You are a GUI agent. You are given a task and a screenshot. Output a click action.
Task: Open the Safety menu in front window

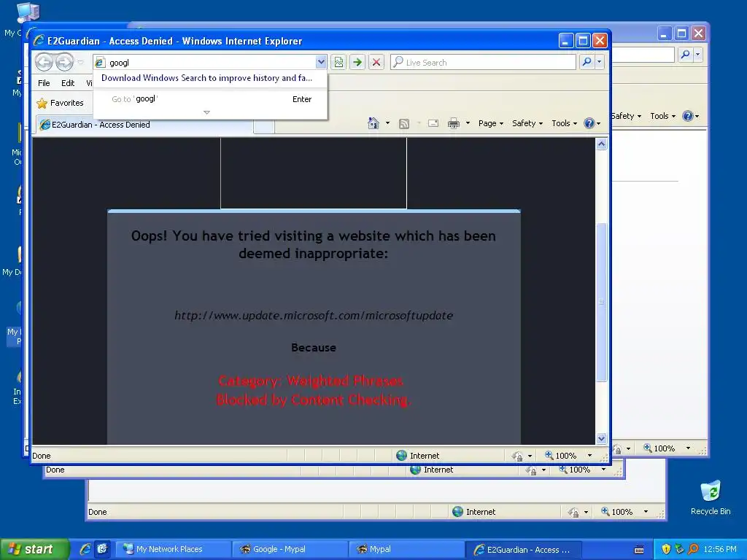pyautogui.click(x=527, y=123)
